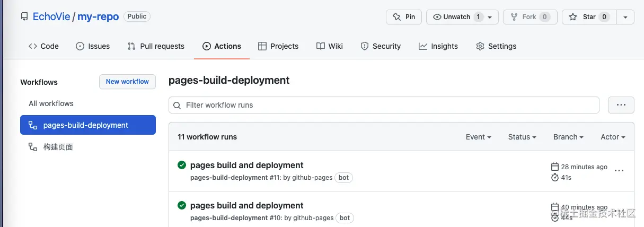The width and height of the screenshot is (644, 227).
Task: Click the workflow icon next to 构建页面
Action: (33, 147)
